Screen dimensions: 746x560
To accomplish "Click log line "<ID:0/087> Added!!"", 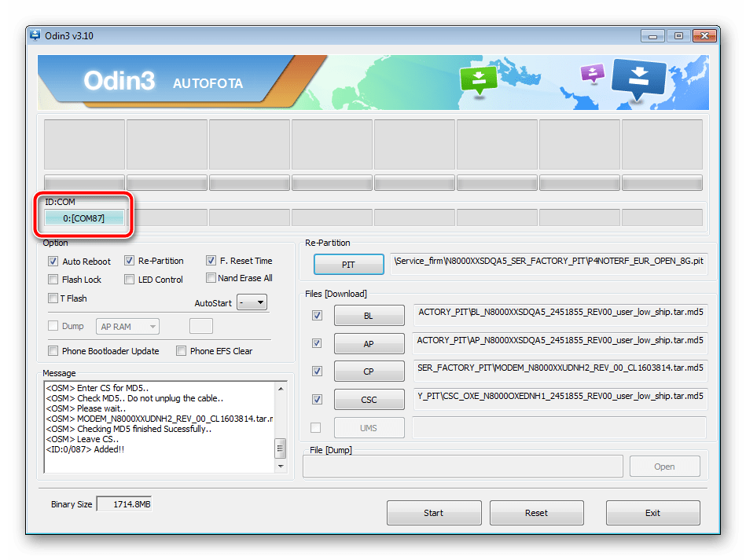I will point(85,449).
